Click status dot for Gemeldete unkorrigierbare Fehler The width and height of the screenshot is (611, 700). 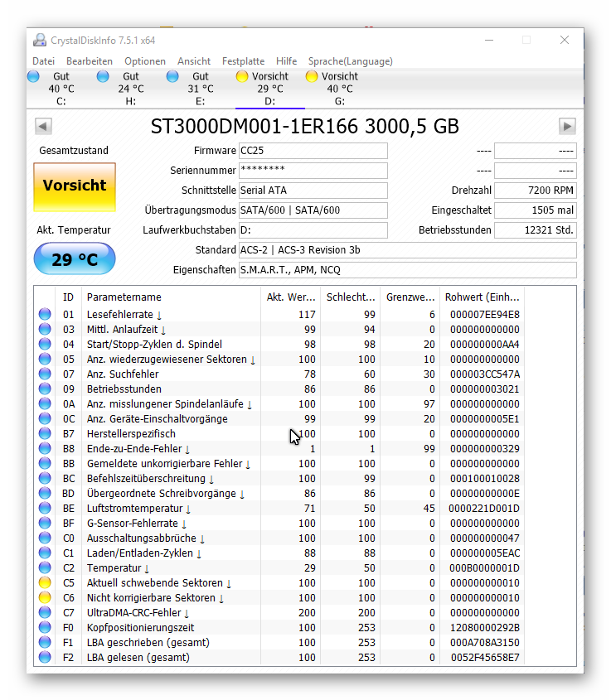coord(45,463)
